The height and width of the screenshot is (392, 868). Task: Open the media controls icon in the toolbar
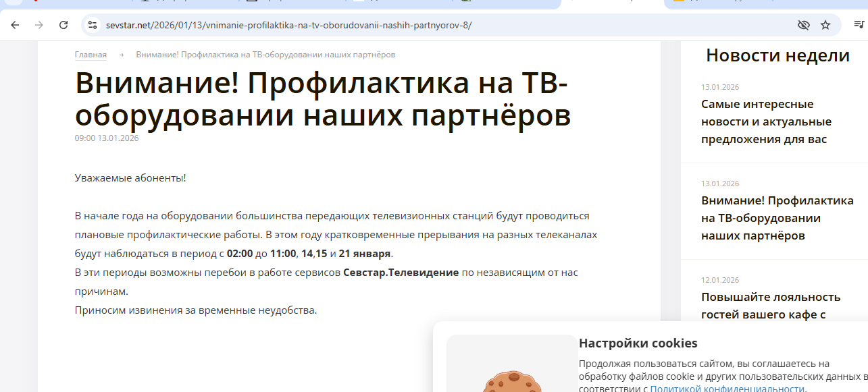tap(859, 25)
